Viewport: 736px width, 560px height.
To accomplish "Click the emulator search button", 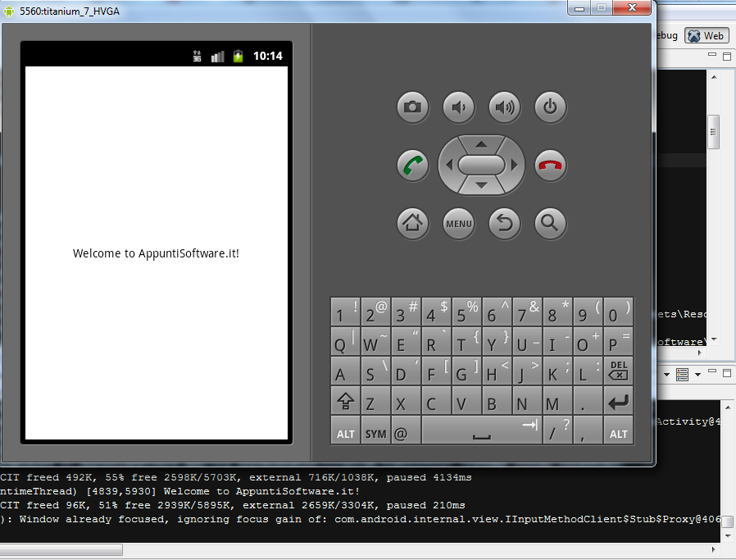I will click(x=550, y=224).
